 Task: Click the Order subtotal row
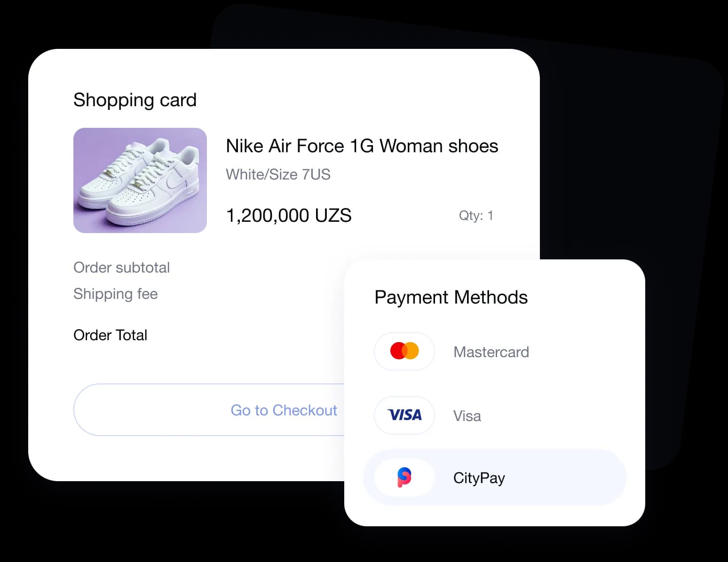coord(122,267)
